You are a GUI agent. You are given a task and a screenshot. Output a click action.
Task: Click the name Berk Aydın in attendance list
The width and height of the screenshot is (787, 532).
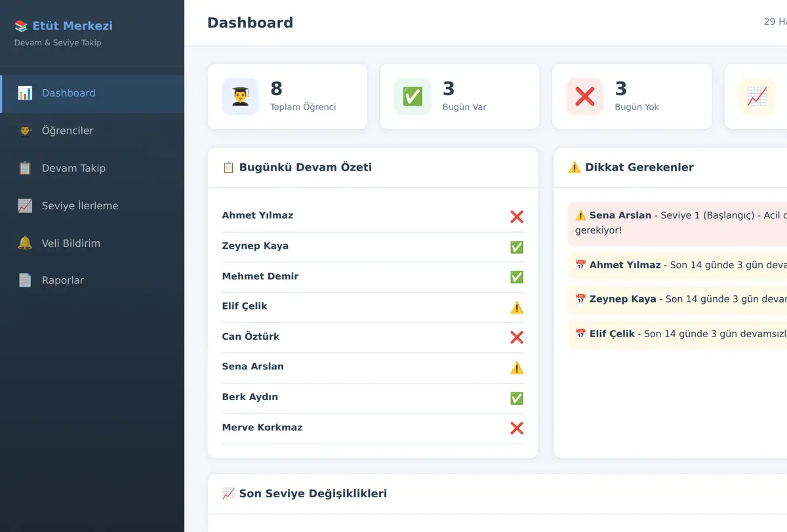point(250,397)
